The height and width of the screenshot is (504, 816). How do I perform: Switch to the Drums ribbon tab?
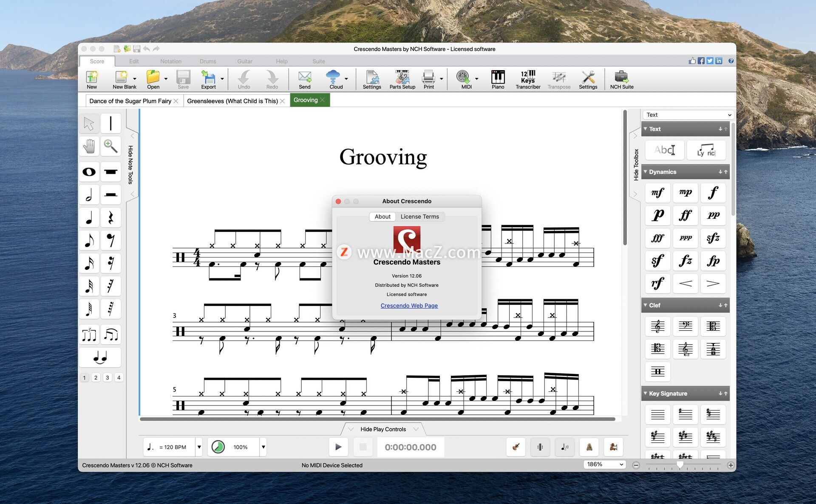point(208,61)
